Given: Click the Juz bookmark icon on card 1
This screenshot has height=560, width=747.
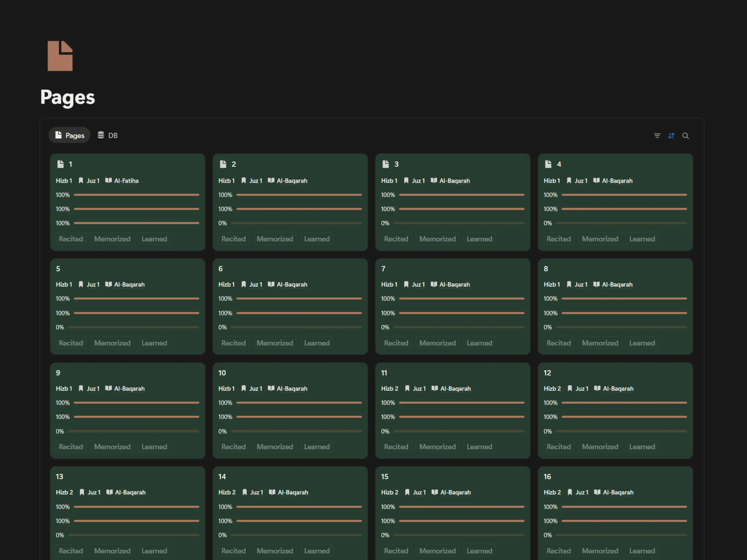Looking at the screenshot, I should 81,181.
